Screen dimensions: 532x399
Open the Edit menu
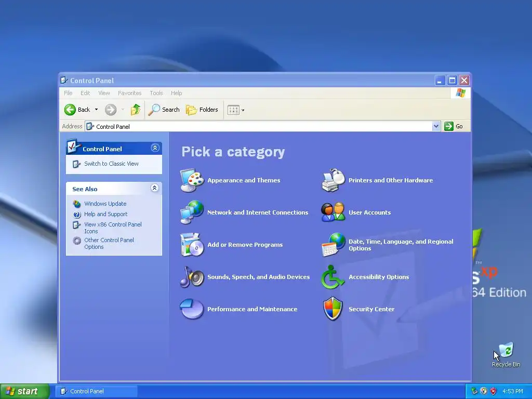pos(85,93)
